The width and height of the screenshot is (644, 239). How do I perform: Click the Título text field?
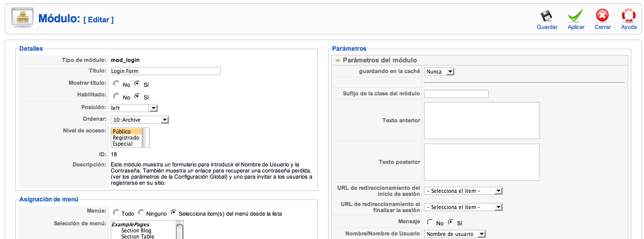click(166, 71)
